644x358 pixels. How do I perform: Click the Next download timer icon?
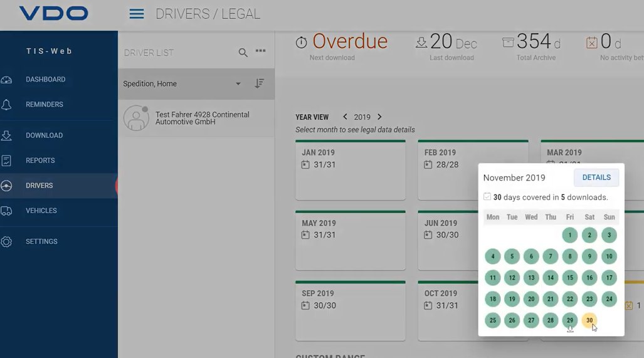point(301,42)
